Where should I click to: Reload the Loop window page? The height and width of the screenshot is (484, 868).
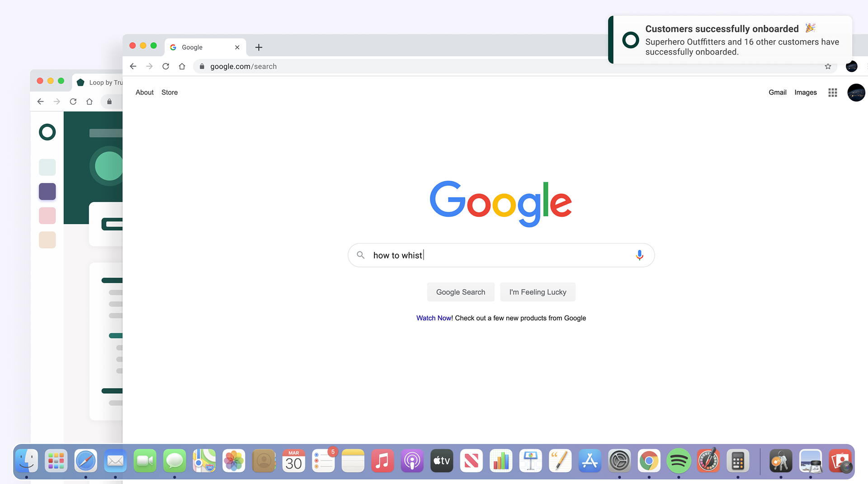(x=73, y=102)
